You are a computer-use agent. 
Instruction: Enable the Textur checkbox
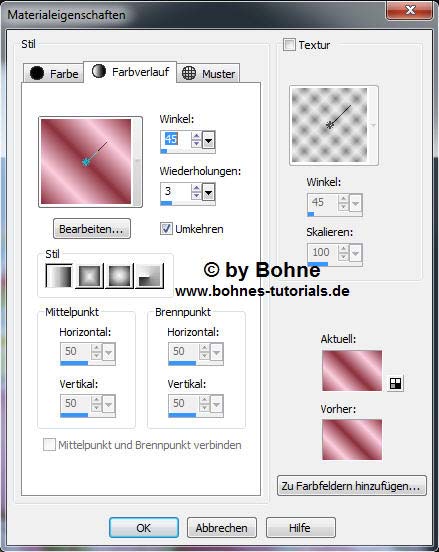pos(289,45)
